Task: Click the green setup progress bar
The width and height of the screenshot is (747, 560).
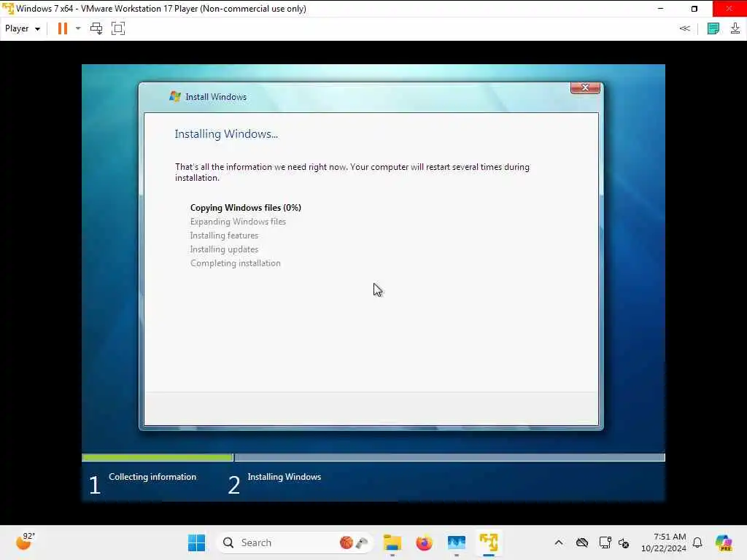Action: point(158,458)
